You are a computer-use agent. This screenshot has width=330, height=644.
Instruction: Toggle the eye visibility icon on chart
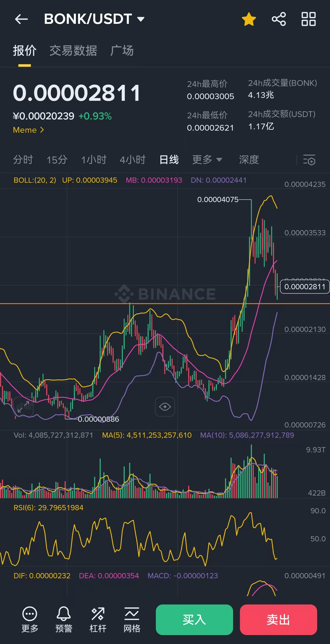165,407
